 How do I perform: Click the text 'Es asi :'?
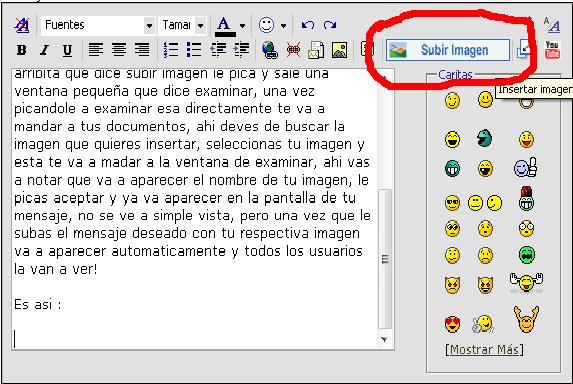point(38,304)
